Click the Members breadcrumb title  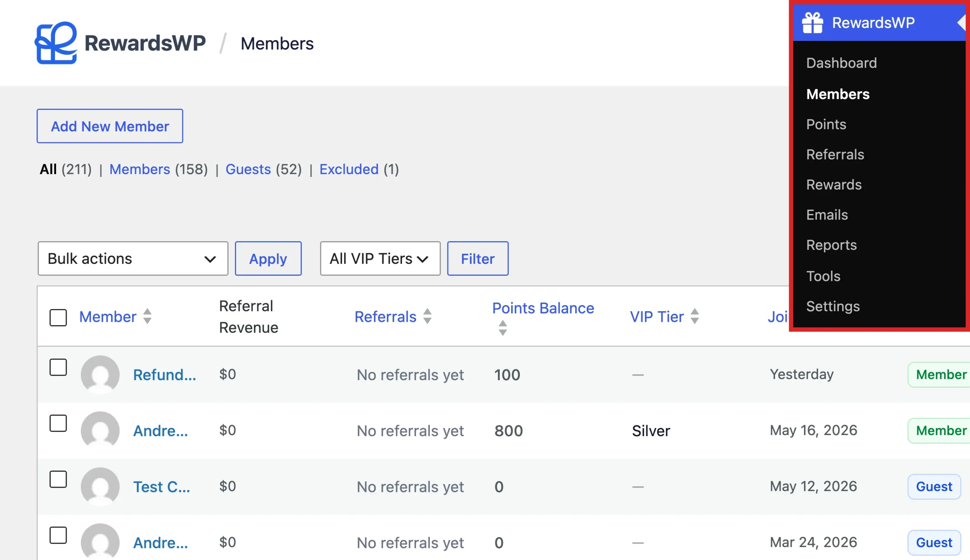click(277, 44)
